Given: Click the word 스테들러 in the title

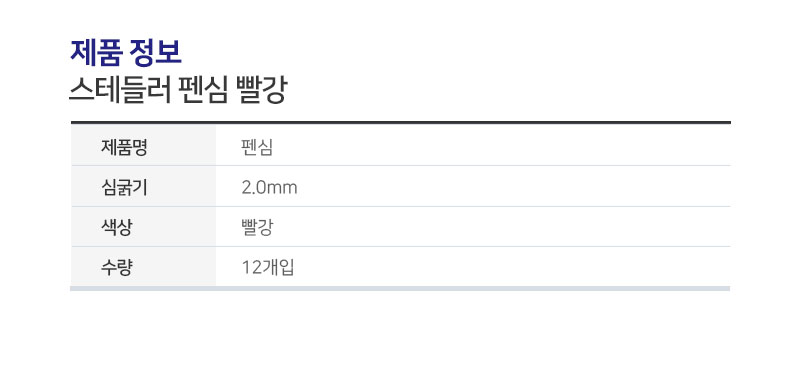Looking at the screenshot, I should [x=120, y=90].
